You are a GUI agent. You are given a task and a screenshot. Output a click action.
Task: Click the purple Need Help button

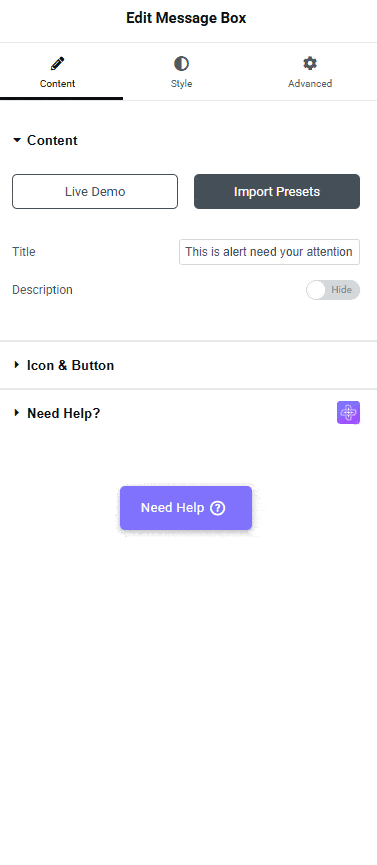point(186,508)
